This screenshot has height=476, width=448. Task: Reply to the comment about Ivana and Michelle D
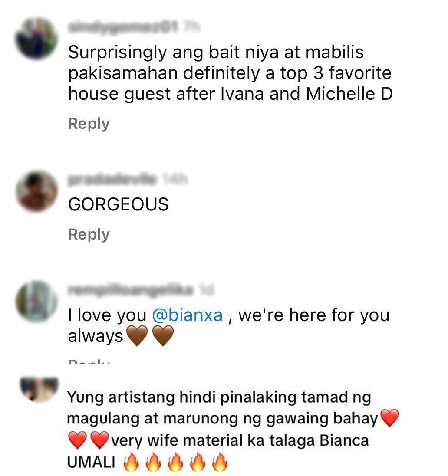point(89,124)
